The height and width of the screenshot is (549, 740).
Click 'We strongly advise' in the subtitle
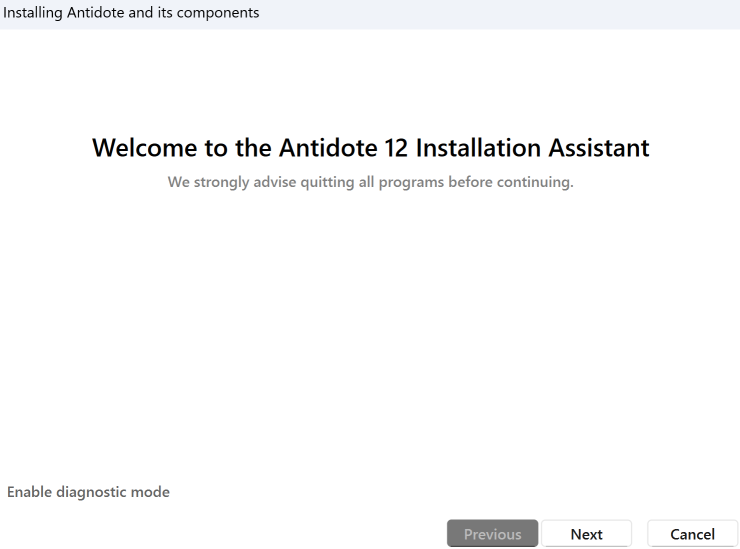point(226,183)
